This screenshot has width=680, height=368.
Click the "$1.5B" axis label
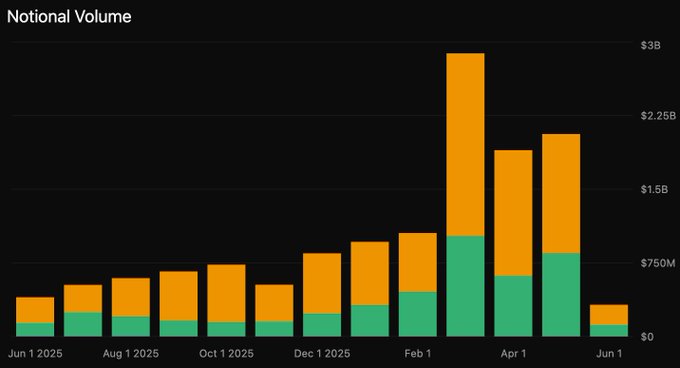coord(654,189)
